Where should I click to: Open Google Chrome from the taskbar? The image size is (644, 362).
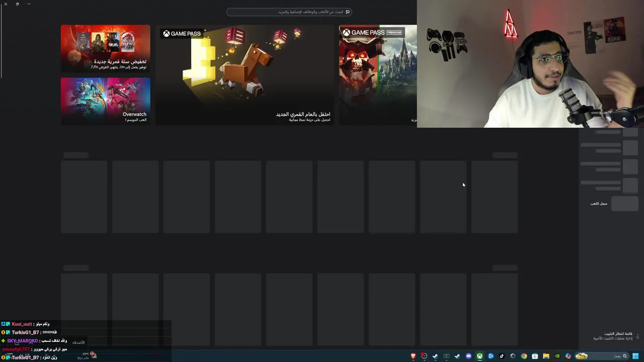point(524,356)
